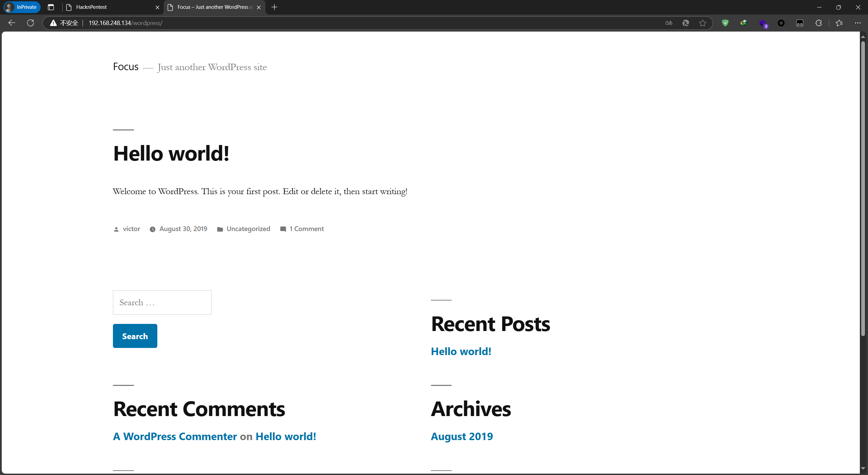This screenshot has height=475, width=868.
Task: Reload the page with refresh icon
Action: 31,23
